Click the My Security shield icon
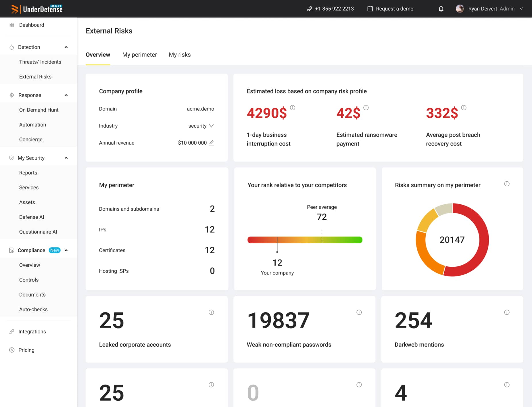 11,158
